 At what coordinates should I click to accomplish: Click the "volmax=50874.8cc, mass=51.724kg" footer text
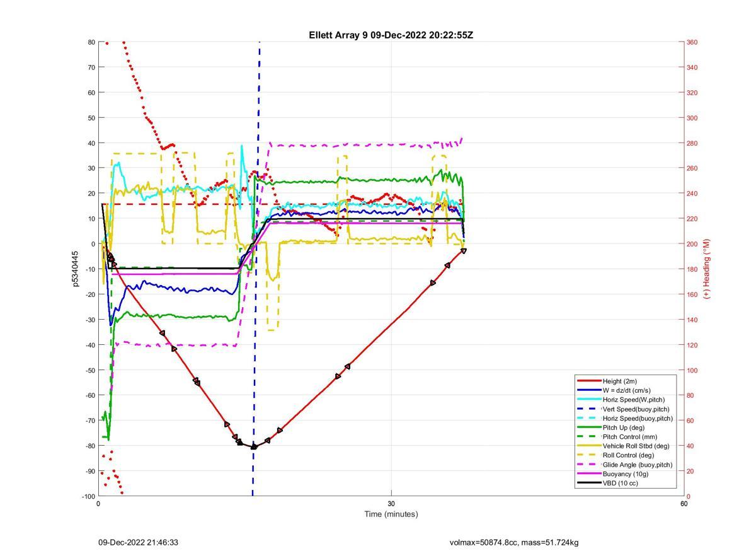[514, 542]
